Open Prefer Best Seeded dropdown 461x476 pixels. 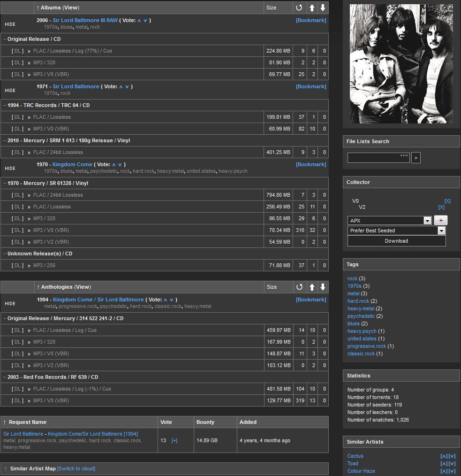[396, 230]
